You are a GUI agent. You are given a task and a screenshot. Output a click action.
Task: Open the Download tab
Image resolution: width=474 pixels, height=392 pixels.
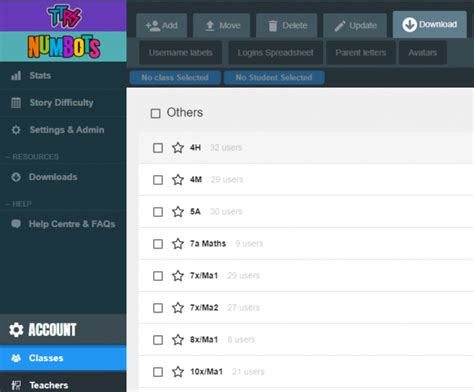430,24
